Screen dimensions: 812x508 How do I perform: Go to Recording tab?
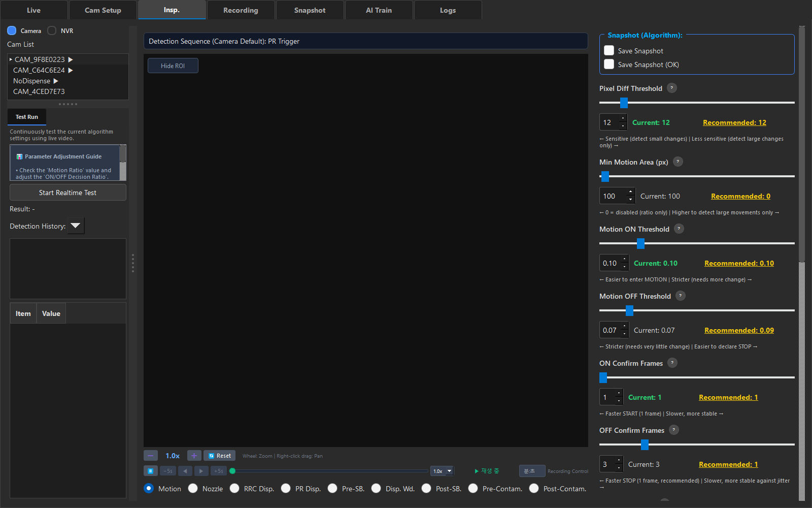coord(241,10)
